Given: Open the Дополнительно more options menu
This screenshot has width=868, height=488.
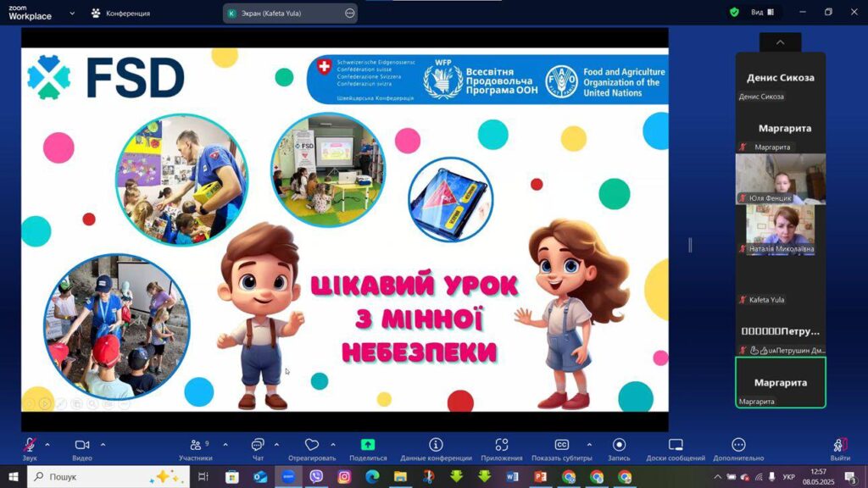Looking at the screenshot, I should click(x=738, y=449).
